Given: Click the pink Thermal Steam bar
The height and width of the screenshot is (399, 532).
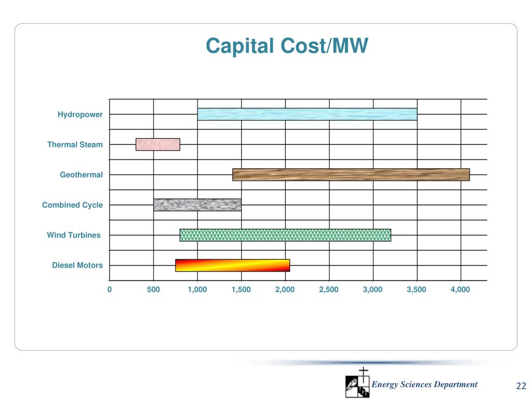Looking at the screenshot, I should tap(158, 144).
